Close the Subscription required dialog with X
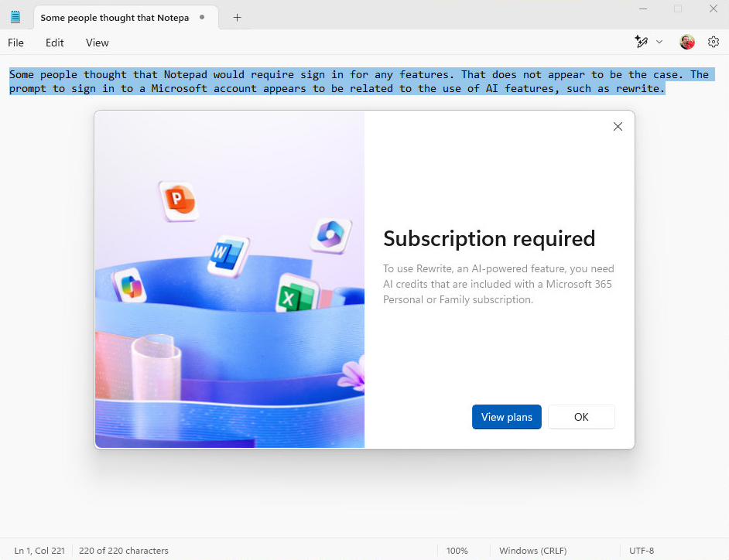Viewport: 729px width, 560px height. [618, 127]
